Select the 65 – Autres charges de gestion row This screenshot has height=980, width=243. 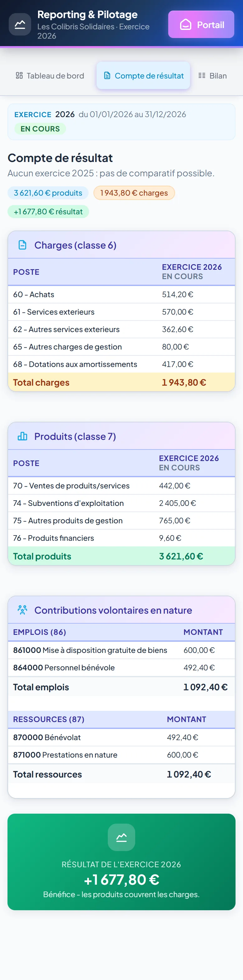coord(121,347)
